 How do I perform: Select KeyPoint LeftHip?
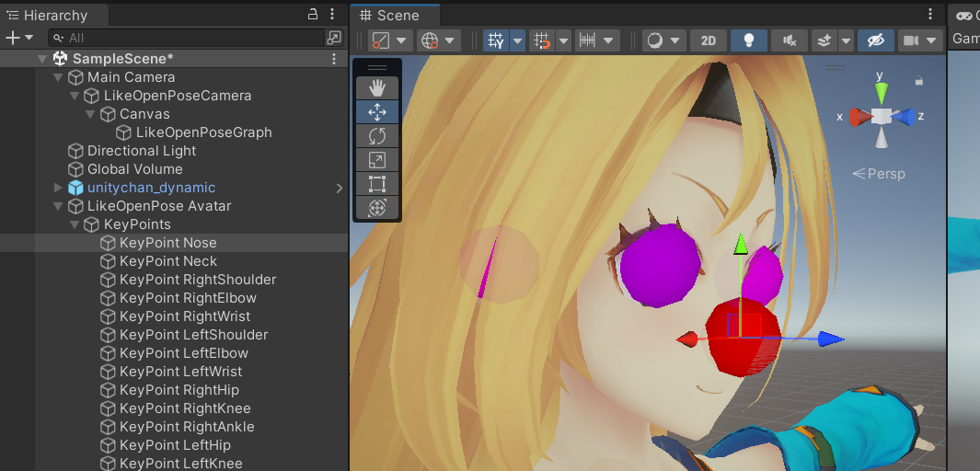174,445
